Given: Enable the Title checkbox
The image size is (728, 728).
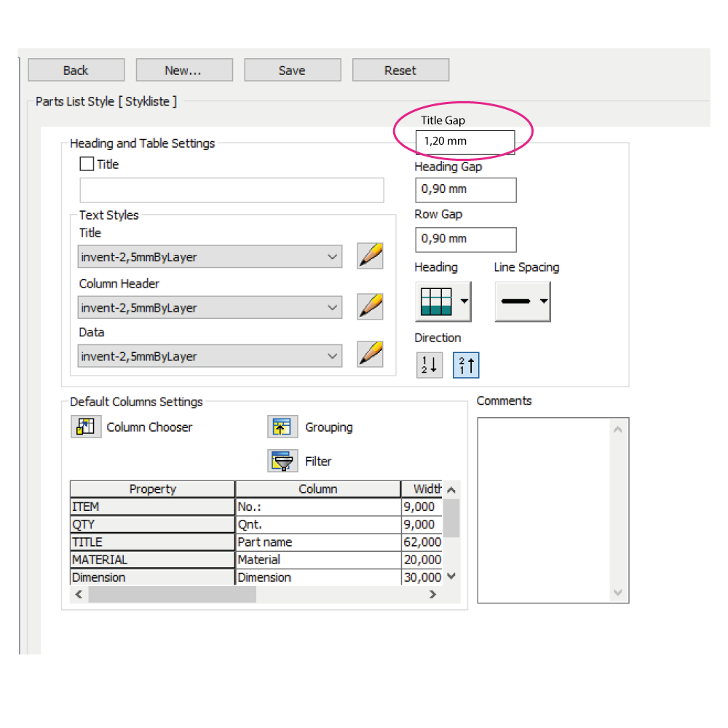Looking at the screenshot, I should (x=87, y=164).
